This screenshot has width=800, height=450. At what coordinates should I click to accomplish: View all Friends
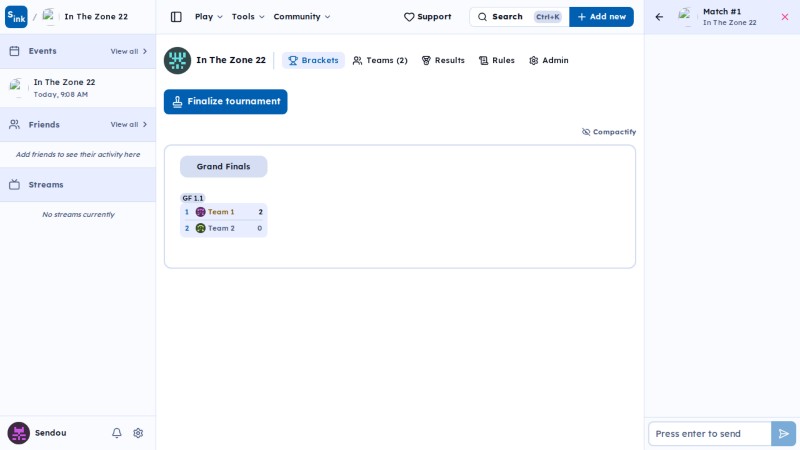[129, 124]
